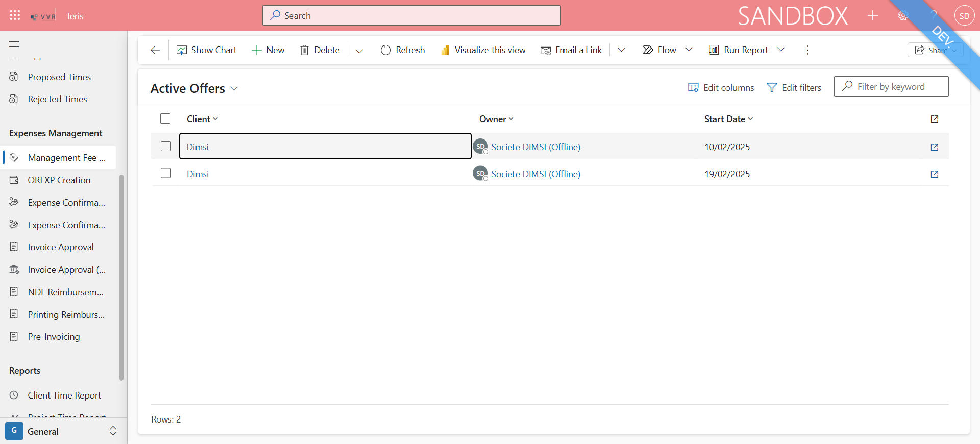Click the Filter by keyword box
This screenshot has width=980, height=444.
click(x=891, y=86)
